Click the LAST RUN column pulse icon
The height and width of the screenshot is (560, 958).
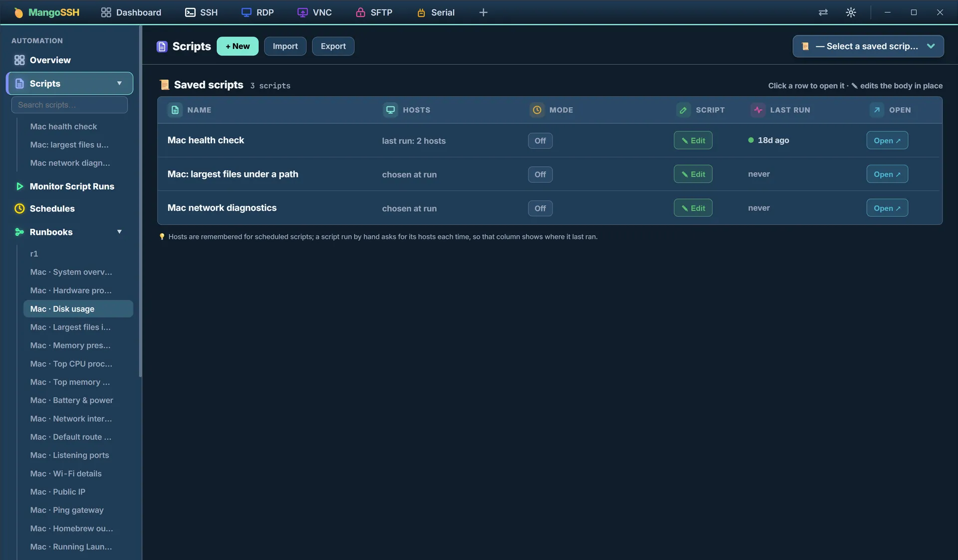tap(758, 110)
